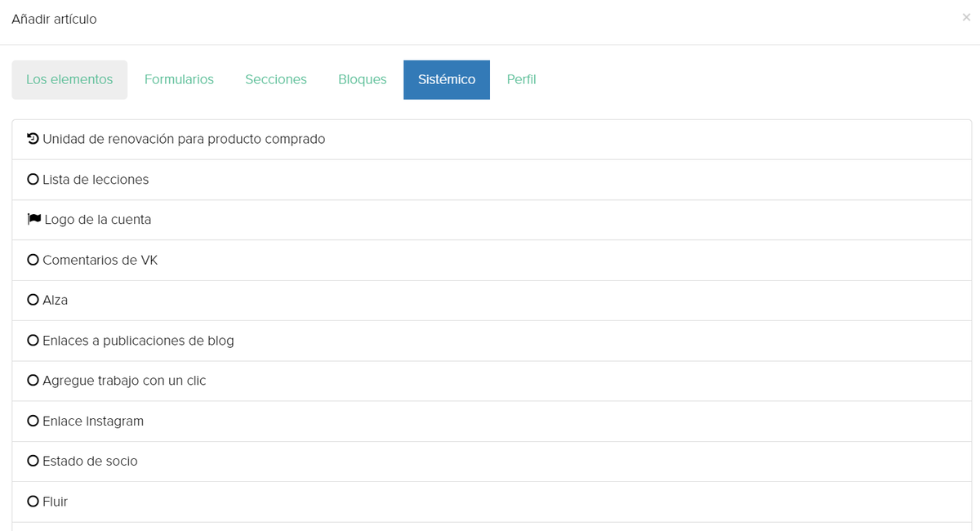Select the Estado de socio item
The height and width of the screenshot is (531, 980).
tap(492, 461)
